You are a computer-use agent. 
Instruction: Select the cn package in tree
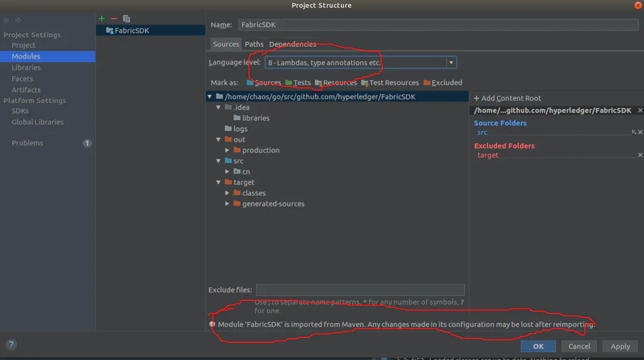pyautogui.click(x=246, y=172)
